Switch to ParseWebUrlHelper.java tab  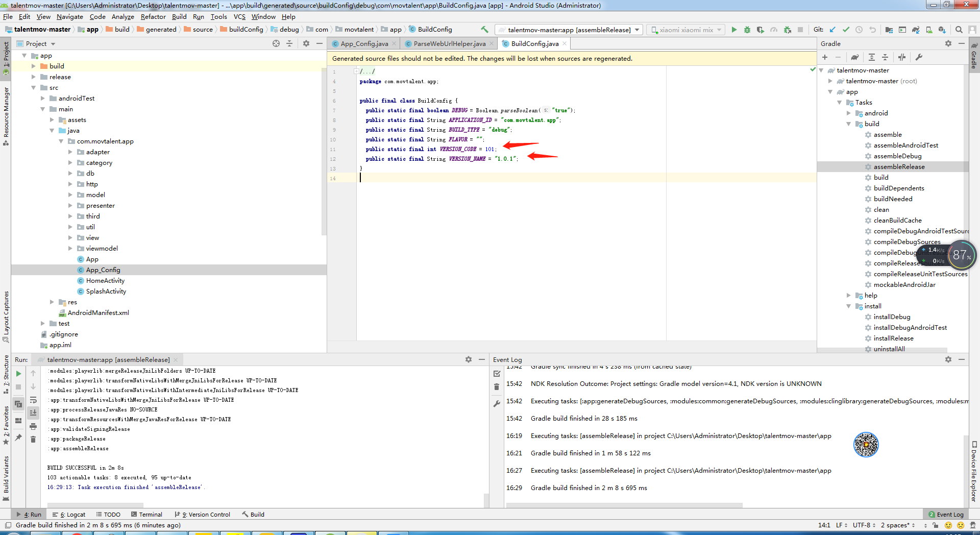tap(449, 44)
